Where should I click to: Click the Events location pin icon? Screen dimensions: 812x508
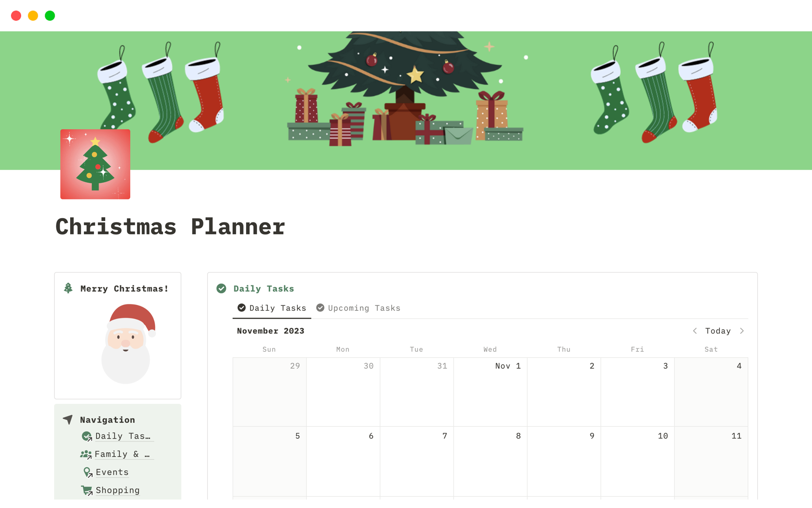pyautogui.click(x=88, y=472)
